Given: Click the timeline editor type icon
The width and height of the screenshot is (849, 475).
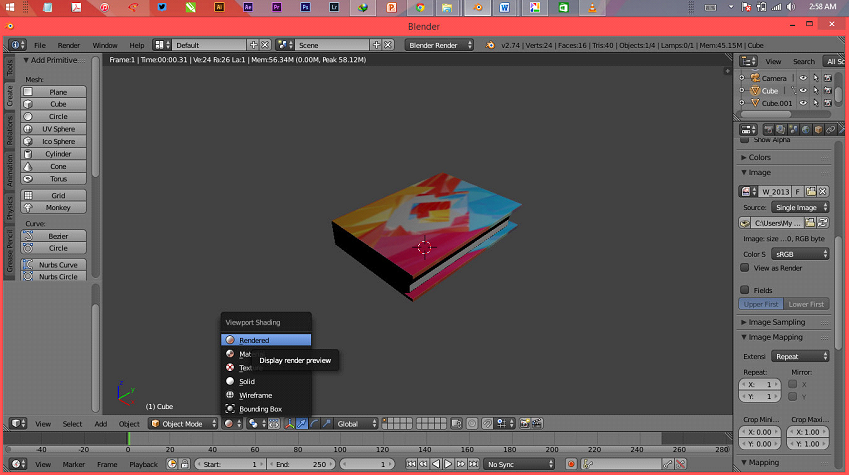Looking at the screenshot, I should coord(18,464).
